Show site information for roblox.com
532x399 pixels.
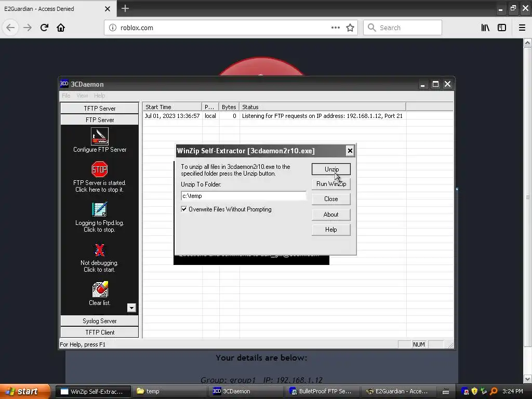pyautogui.click(x=113, y=28)
